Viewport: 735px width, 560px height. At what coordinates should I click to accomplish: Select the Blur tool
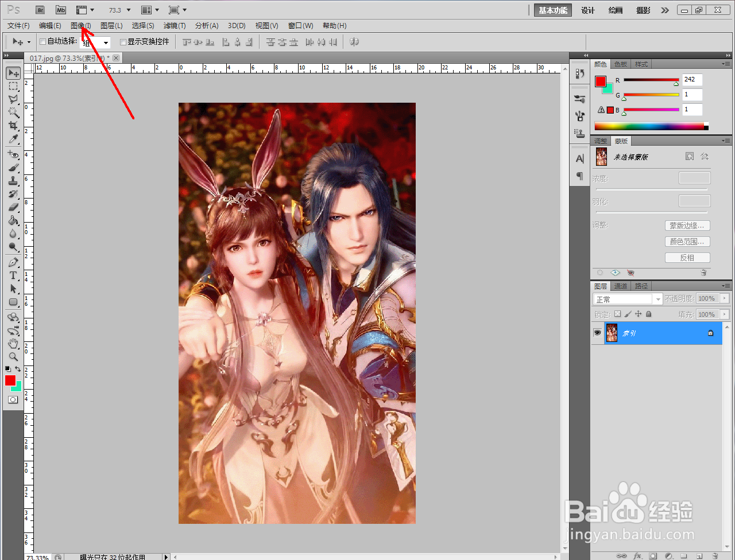click(x=13, y=234)
